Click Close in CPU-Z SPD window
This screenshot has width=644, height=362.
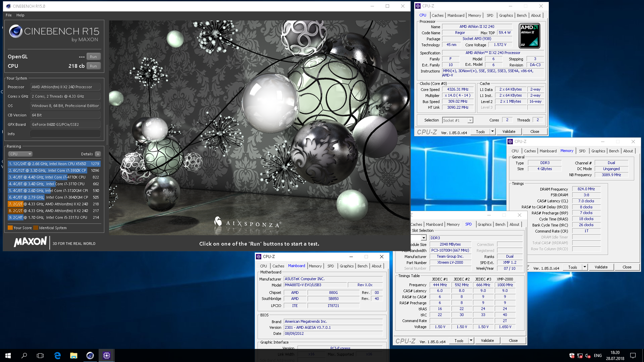click(513, 341)
